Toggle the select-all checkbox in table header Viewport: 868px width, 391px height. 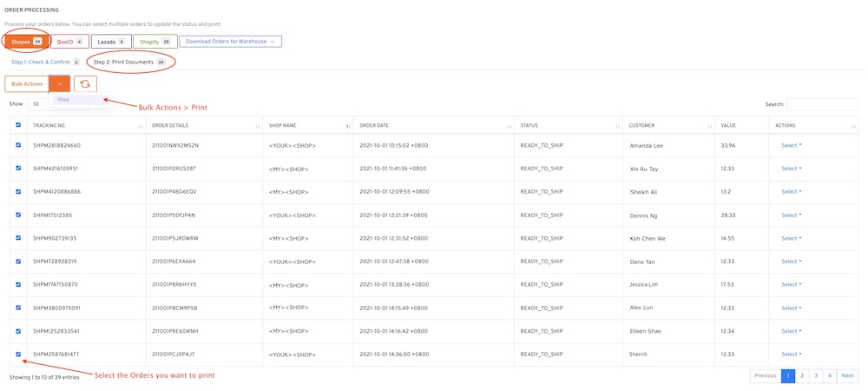coord(19,125)
